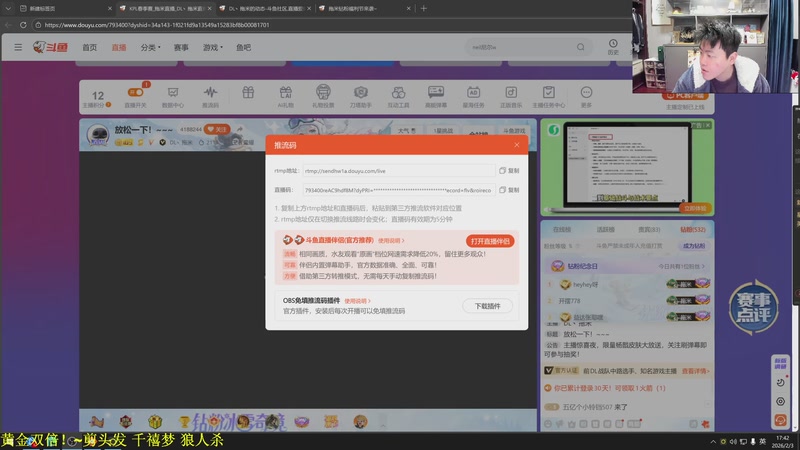
Task: Open 使用说明 link beside OBS plugin
Action: [357, 301]
